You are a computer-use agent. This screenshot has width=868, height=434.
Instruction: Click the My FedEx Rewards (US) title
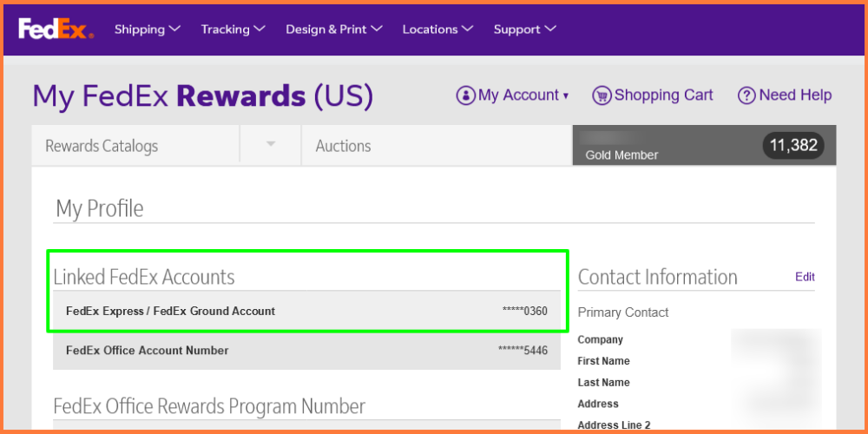pyautogui.click(x=203, y=95)
